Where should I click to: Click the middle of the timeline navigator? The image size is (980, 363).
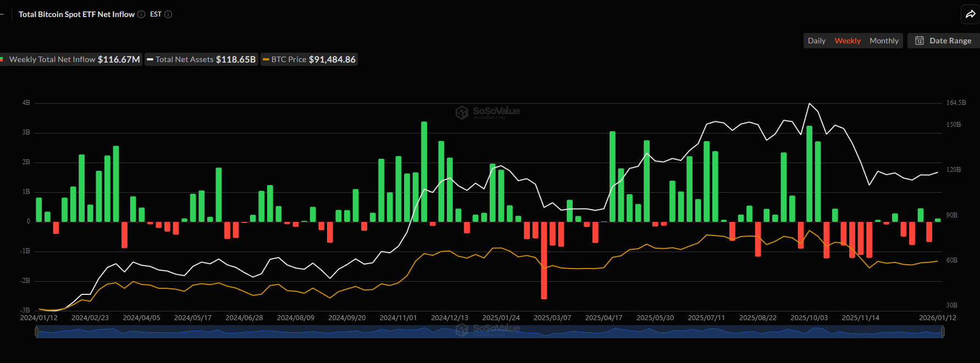pyautogui.click(x=489, y=332)
